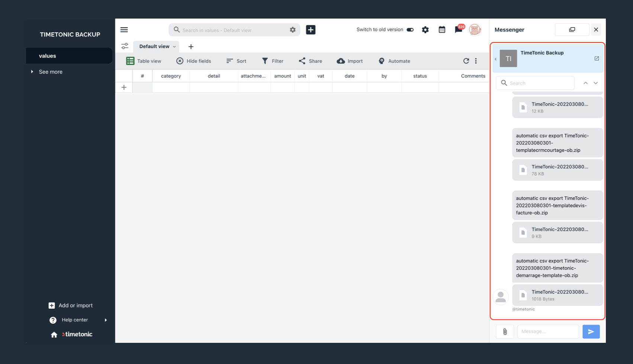Viewport: 633px width, 364px height.
Task: Click the detail column header
Action: pyautogui.click(x=214, y=76)
